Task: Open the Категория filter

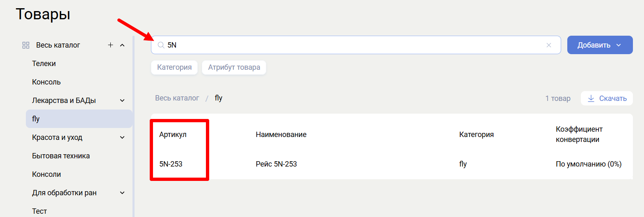Action: click(174, 67)
